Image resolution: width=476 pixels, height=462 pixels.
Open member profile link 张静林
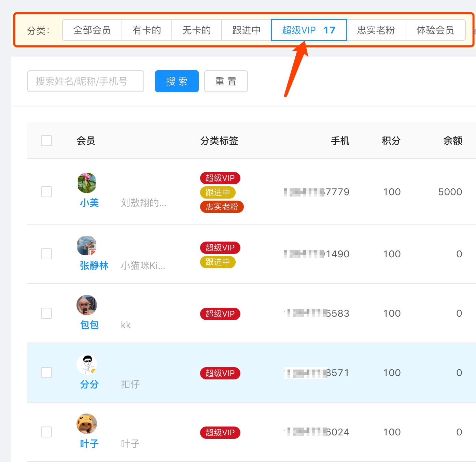coord(94,265)
